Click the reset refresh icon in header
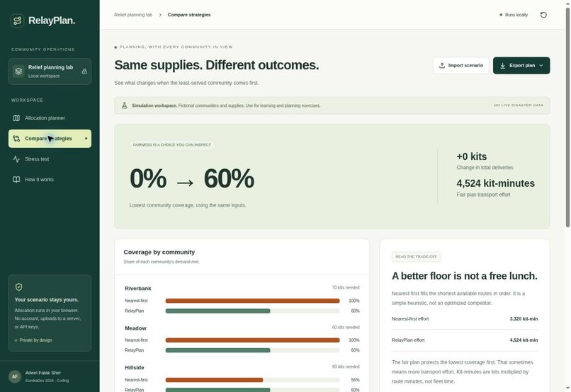571x392 pixels. [x=543, y=15]
